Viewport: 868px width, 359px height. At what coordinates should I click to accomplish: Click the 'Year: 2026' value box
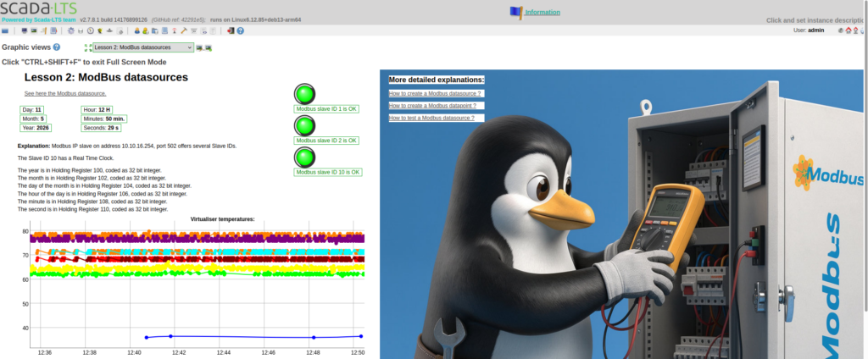tap(36, 128)
